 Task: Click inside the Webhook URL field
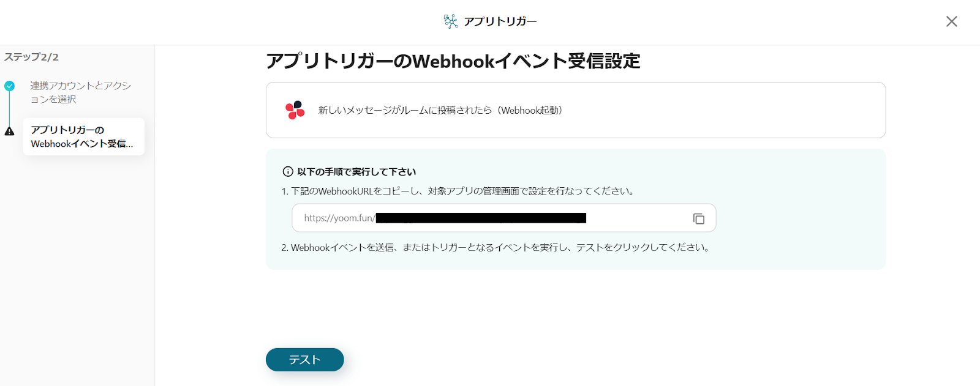tap(503, 218)
